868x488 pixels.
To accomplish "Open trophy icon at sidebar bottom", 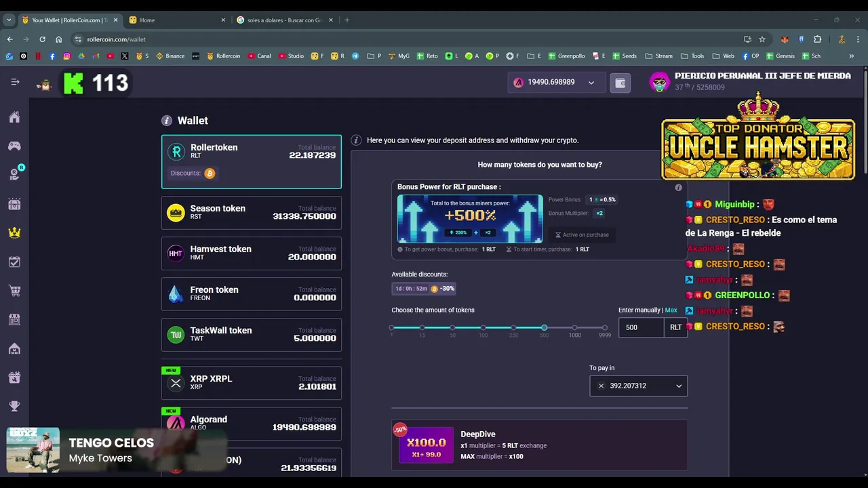I will (14, 406).
